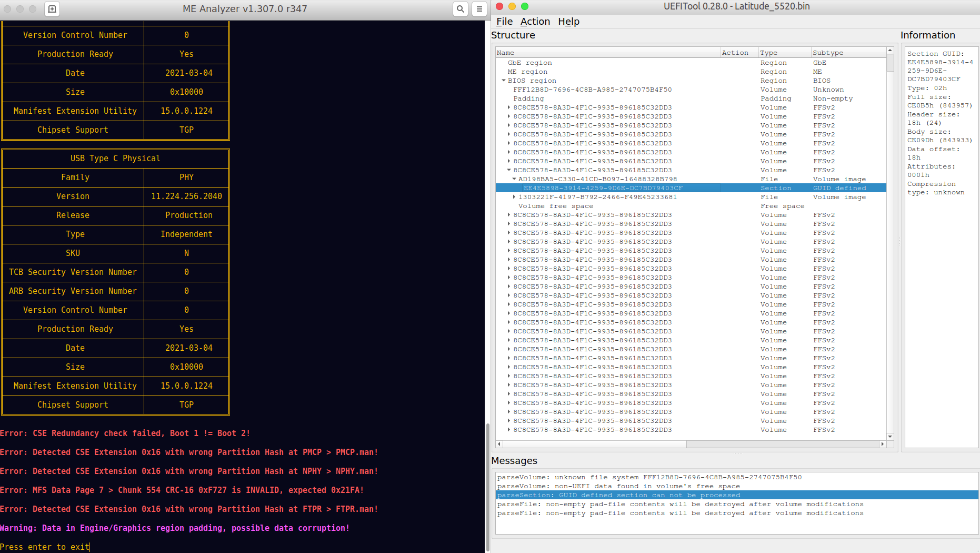Click the unknown file system parseVolume message
Screen dimensions: 980x553
(649, 477)
